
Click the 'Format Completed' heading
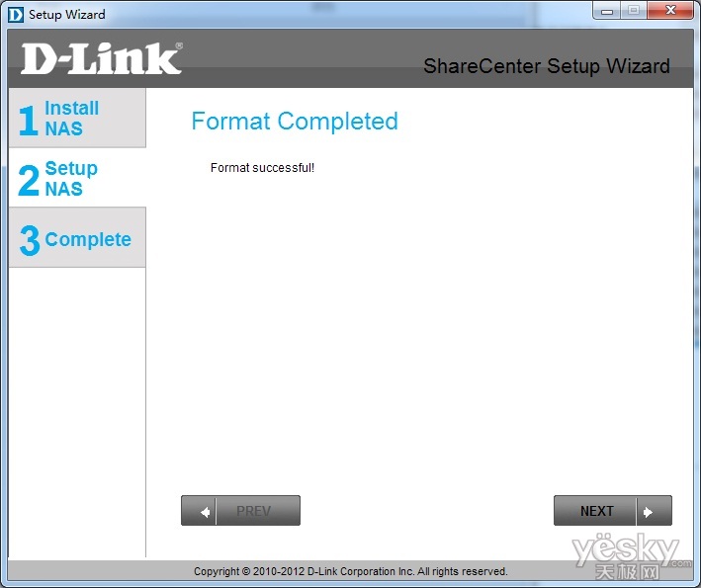[x=295, y=122]
